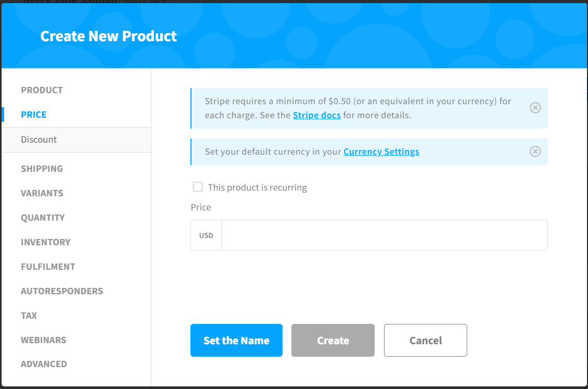Open the Advanced section
The image size is (588, 389).
pyautogui.click(x=44, y=364)
